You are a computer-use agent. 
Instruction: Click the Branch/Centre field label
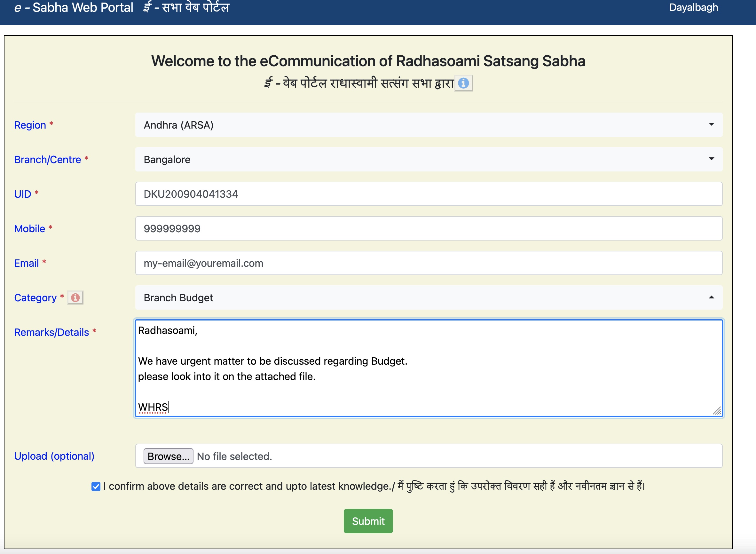point(48,160)
